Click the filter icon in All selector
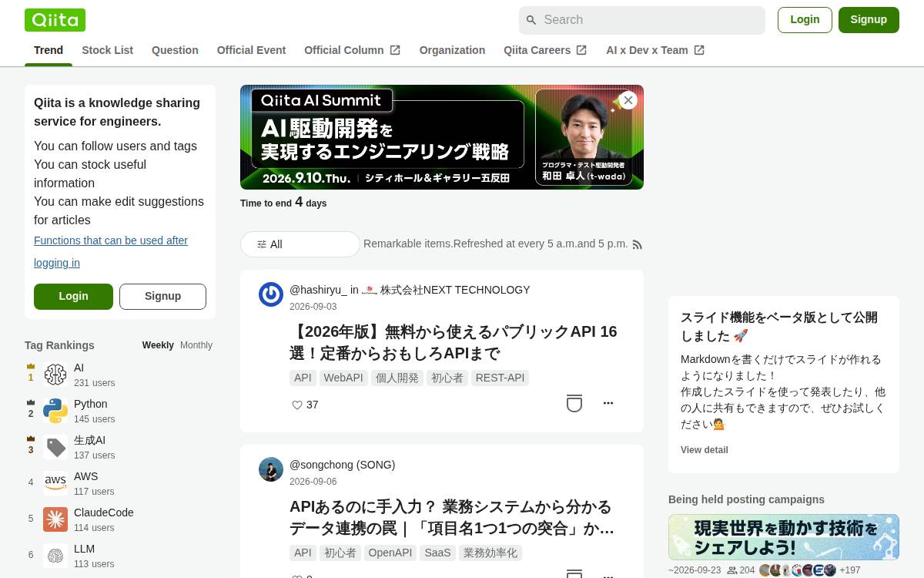This screenshot has height=578, width=924. [x=262, y=244]
